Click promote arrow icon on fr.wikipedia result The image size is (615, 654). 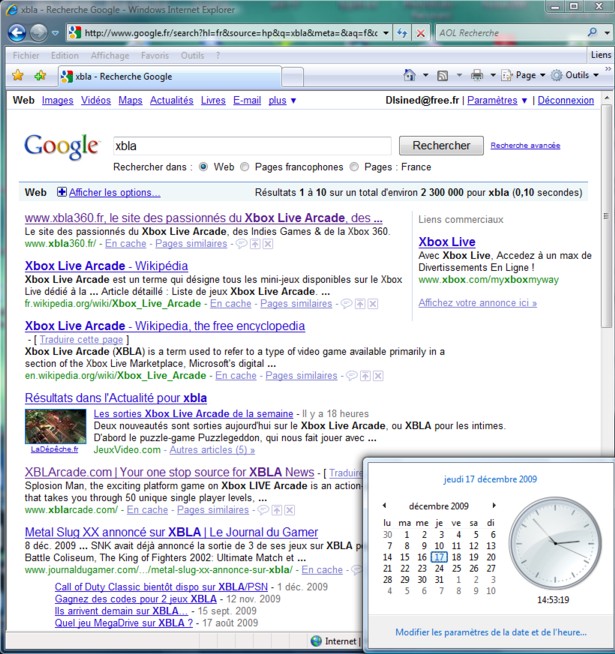coord(360,304)
